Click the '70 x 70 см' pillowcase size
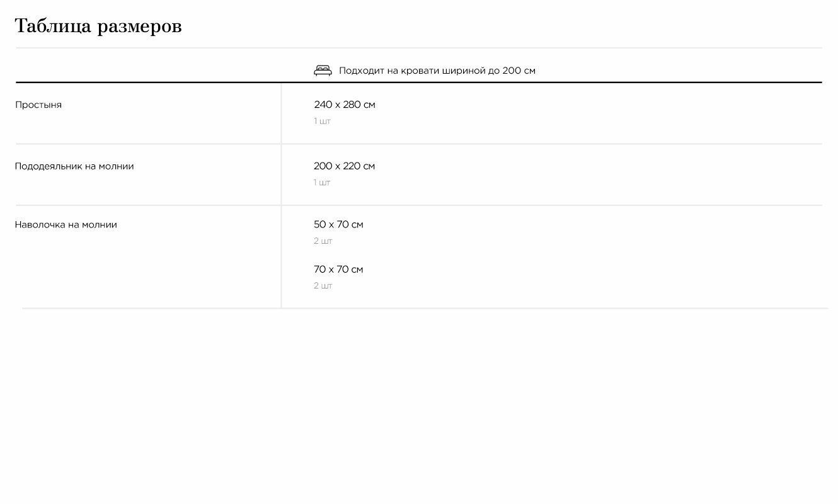The image size is (838, 504). pos(338,270)
